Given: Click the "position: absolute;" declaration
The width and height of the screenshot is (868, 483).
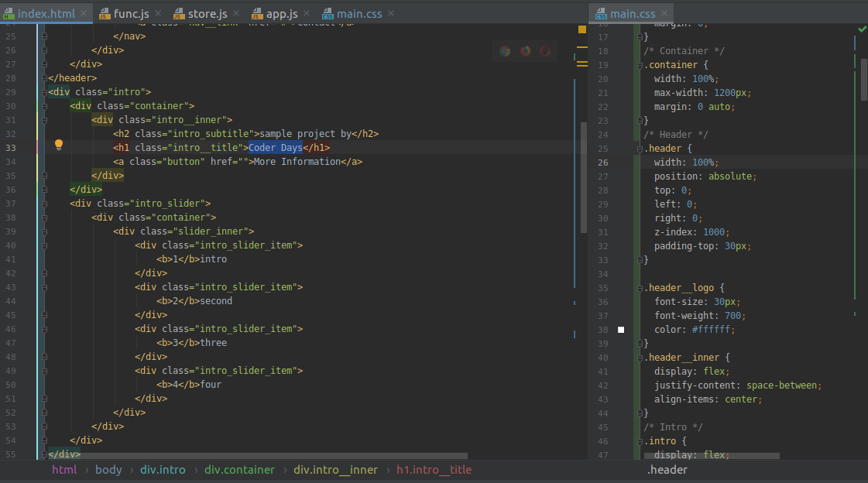Looking at the screenshot, I should 705,176.
